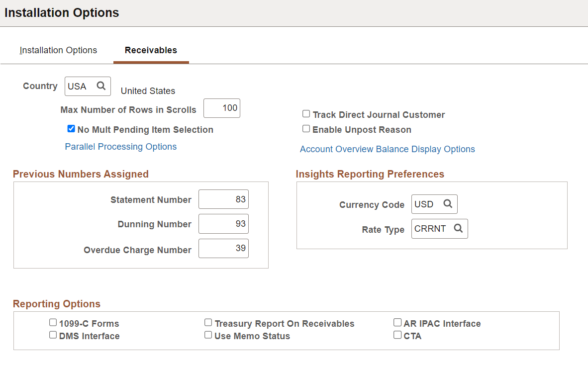Click the United States country description
Screen dimensions: 588x367
point(148,91)
